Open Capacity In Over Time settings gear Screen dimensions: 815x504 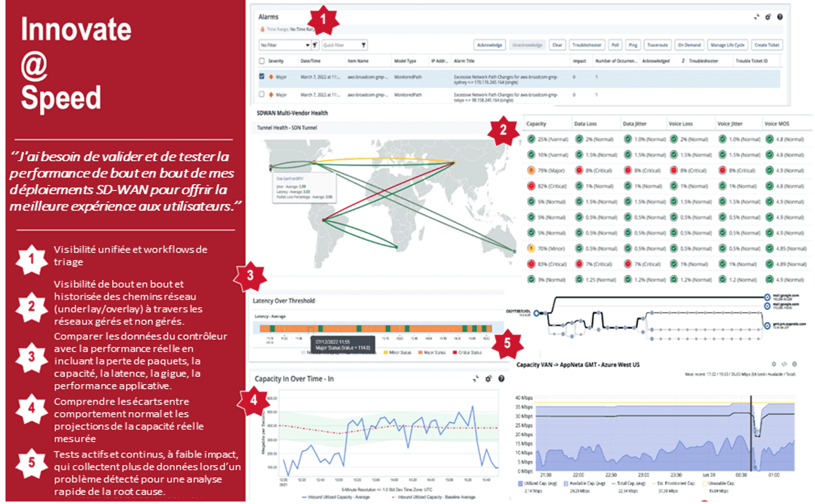point(488,379)
